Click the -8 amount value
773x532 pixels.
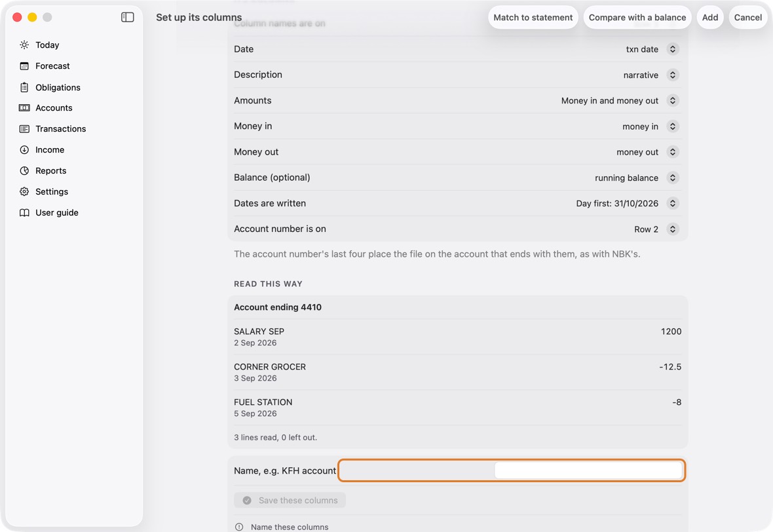point(677,402)
